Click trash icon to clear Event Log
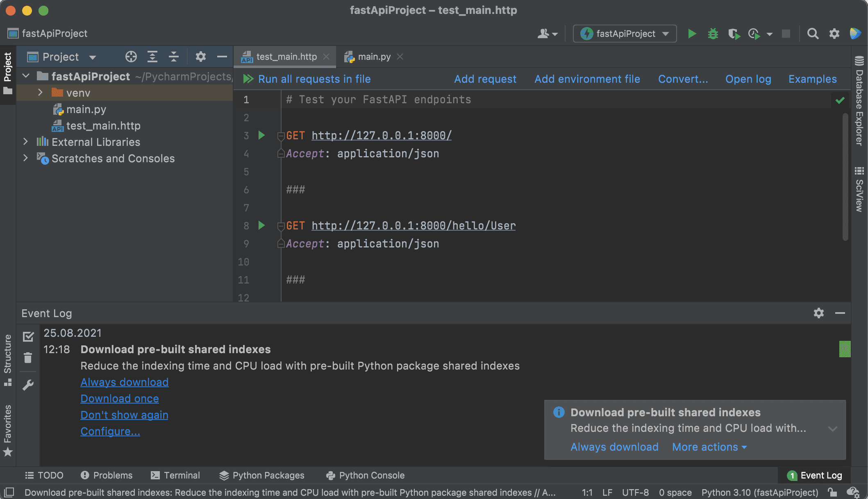This screenshot has width=868, height=499. click(28, 358)
